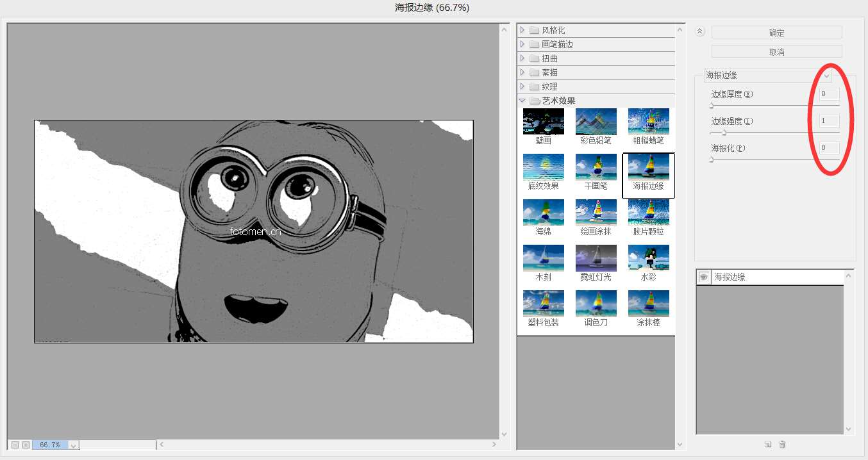Click the 海报化 value field
The height and width of the screenshot is (460, 868).
point(830,148)
